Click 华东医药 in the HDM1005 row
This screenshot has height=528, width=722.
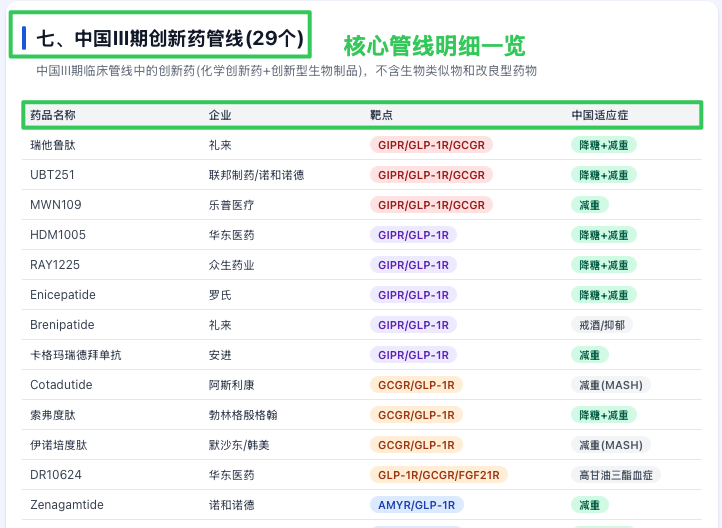[x=231, y=235]
